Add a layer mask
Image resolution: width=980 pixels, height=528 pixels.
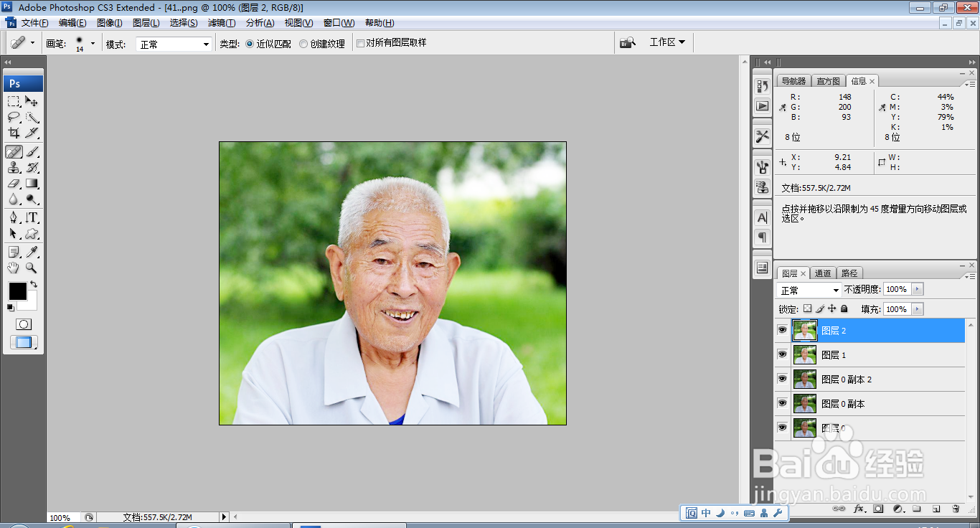[878, 509]
